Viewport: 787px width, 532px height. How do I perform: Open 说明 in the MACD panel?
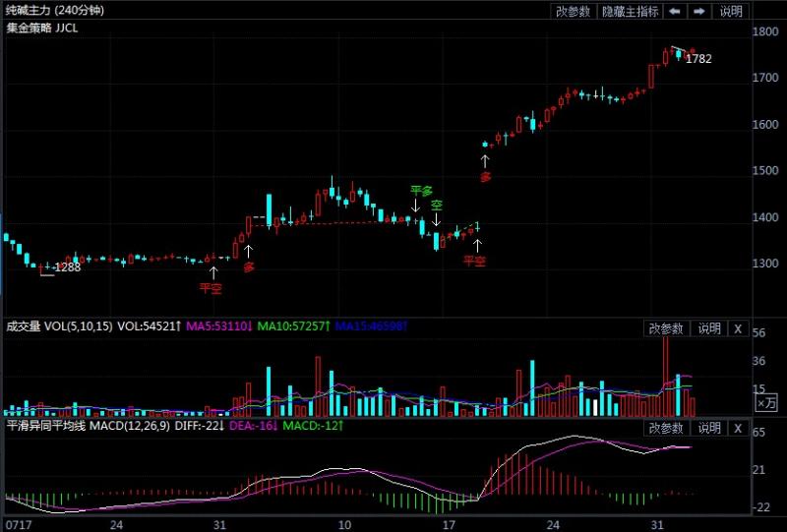708,428
